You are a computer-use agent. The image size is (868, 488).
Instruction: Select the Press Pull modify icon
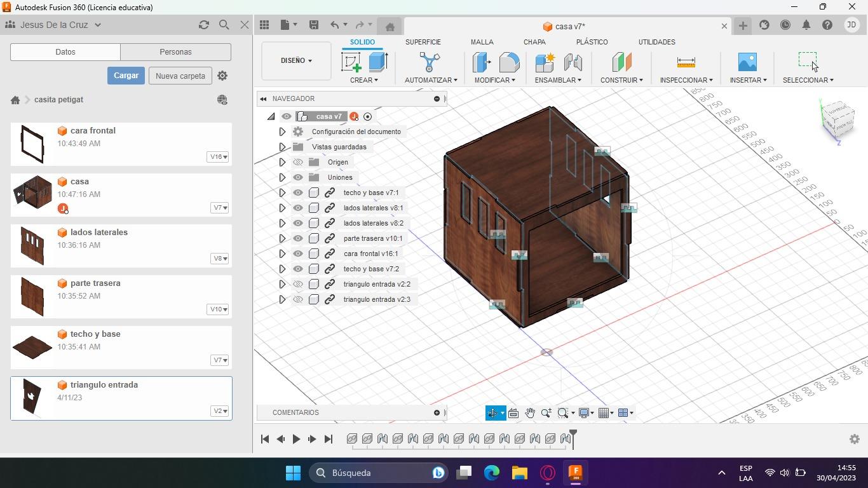pyautogui.click(x=482, y=62)
